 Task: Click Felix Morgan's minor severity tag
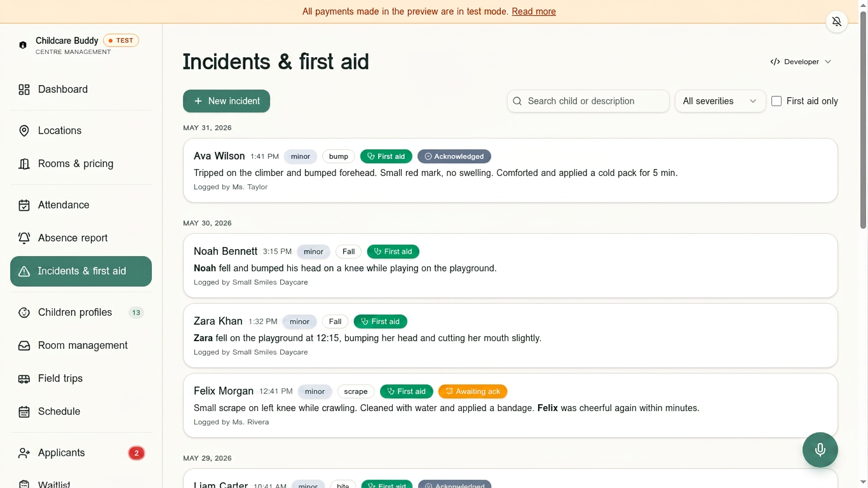click(315, 391)
